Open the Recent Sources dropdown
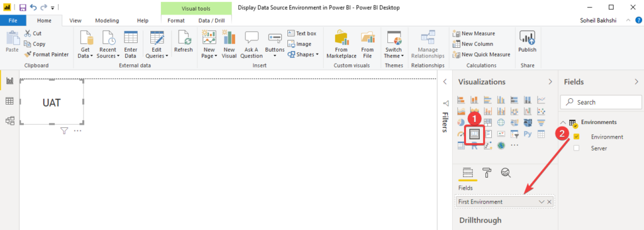644x230 pixels. [x=108, y=45]
